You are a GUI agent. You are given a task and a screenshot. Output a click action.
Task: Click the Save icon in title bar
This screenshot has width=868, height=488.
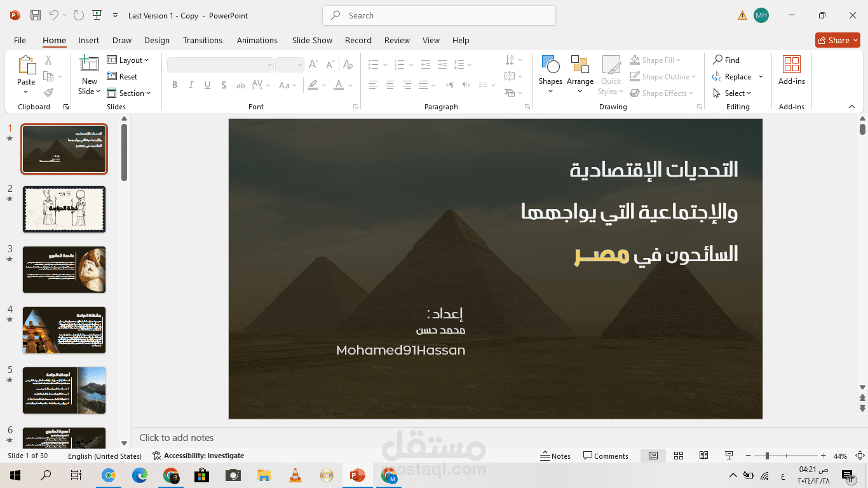click(x=36, y=15)
